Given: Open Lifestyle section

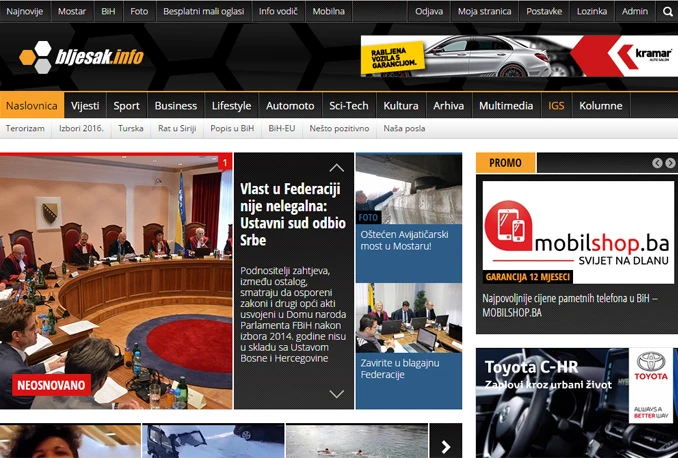Looking at the screenshot, I should coord(231,106).
